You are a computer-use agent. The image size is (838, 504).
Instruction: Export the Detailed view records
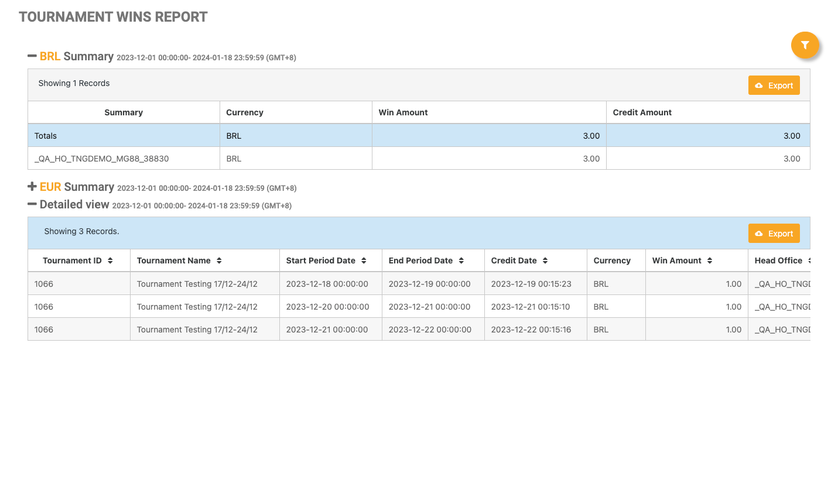click(x=774, y=234)
